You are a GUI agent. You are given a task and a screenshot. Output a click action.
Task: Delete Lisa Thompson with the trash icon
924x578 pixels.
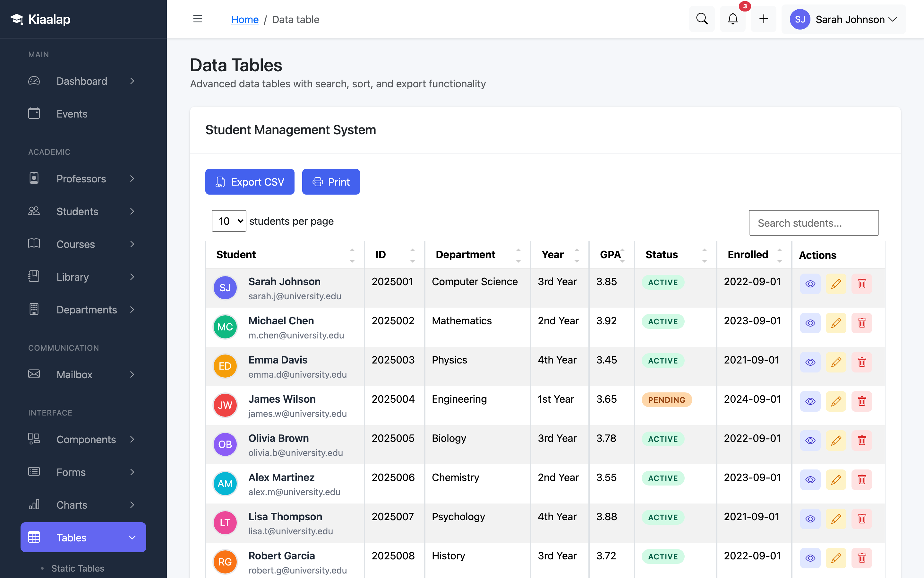tap(862, 519)
